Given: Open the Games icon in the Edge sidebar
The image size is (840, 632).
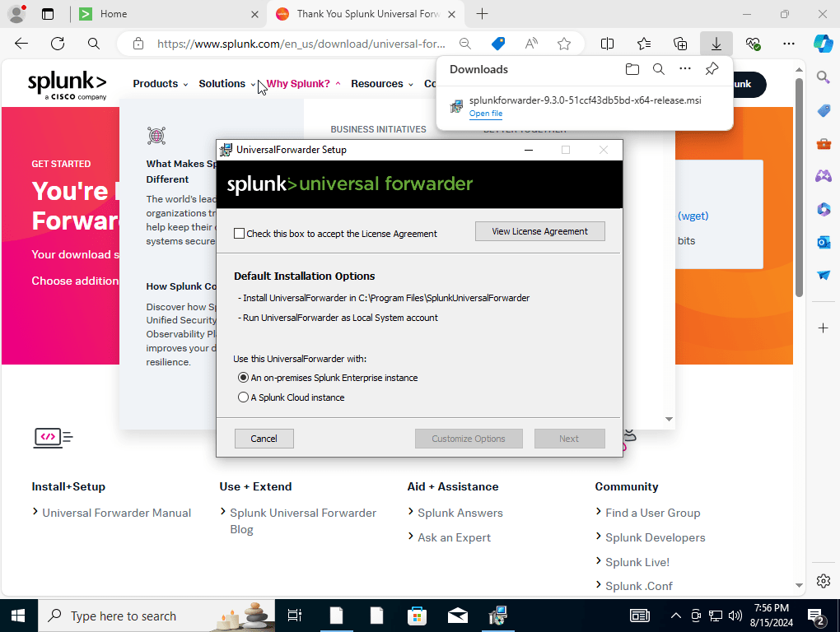Looking at the screenshot, I should pyautogui.click(x=824, y=176).
